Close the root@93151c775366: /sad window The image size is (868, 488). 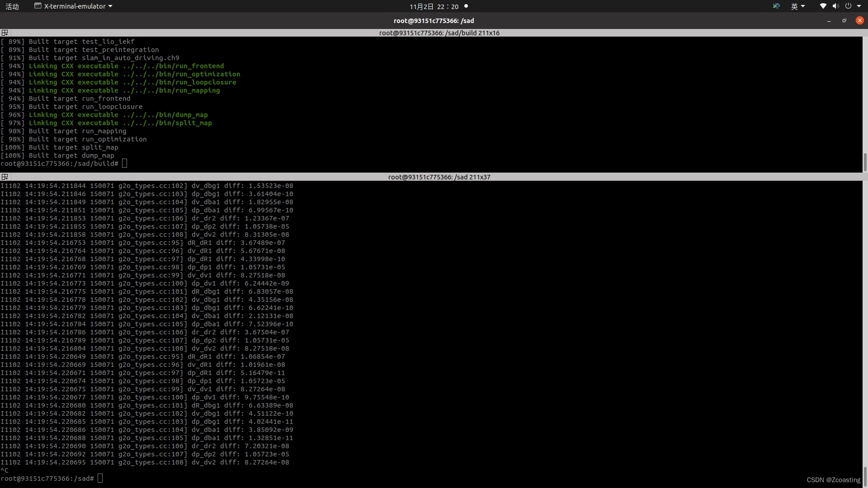[860, 20]
